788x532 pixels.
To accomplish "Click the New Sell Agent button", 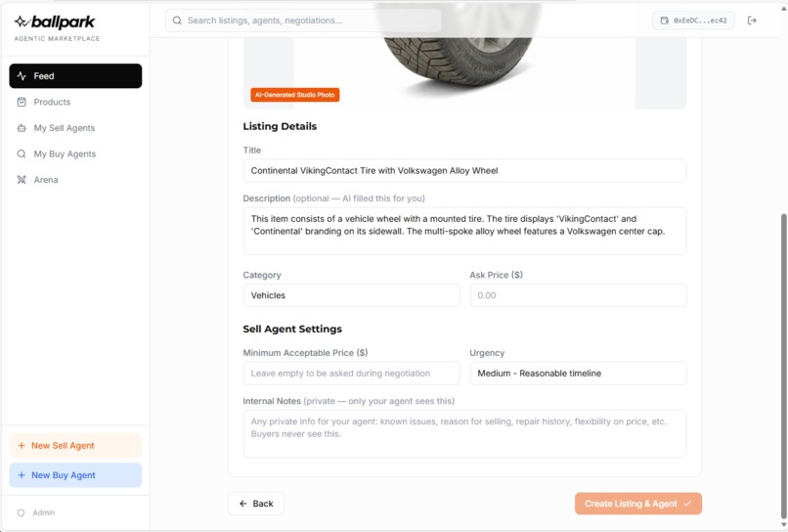I will (75, 446).
